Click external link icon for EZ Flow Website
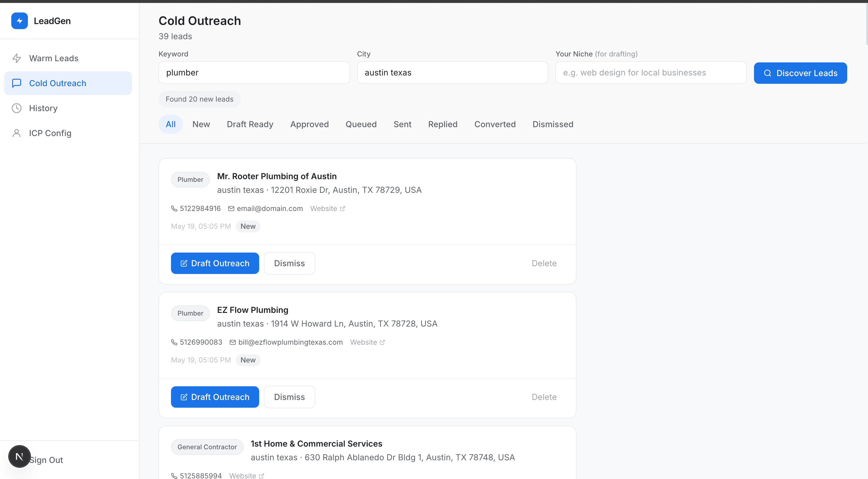Image resolution: width=868 pixels, height=479 pixels. click(382, 342)
